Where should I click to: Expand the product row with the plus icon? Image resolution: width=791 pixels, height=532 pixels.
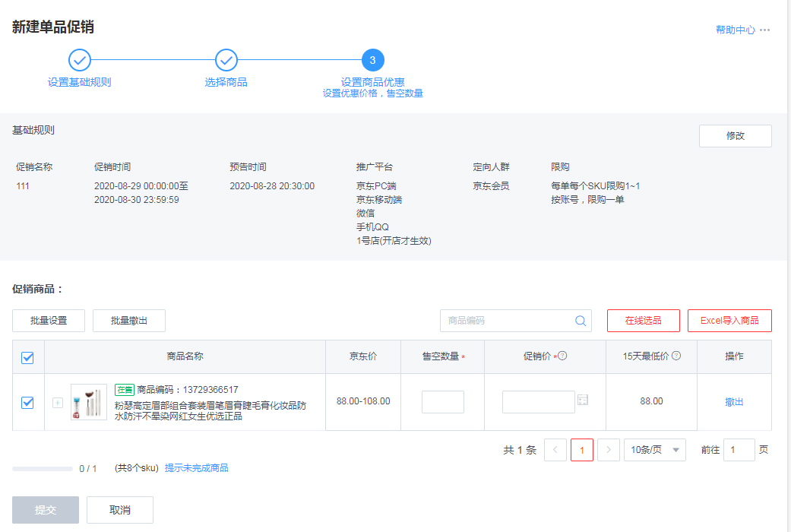[x=57, y=403]
